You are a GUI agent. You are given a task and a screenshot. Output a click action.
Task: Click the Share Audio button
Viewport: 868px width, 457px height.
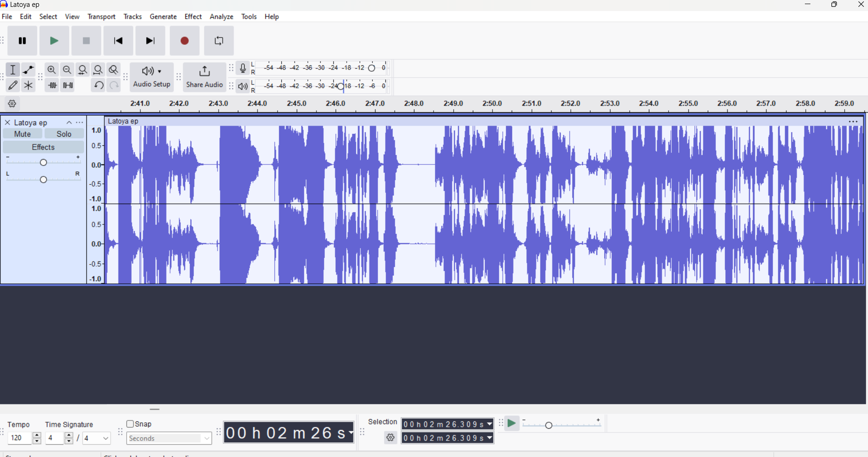[204, 77]
